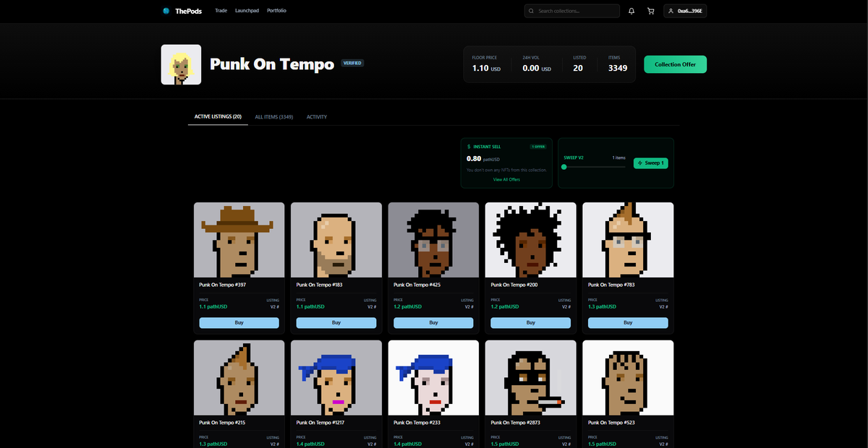
Task: Click the Verified badge
Action: click(352, 63)
